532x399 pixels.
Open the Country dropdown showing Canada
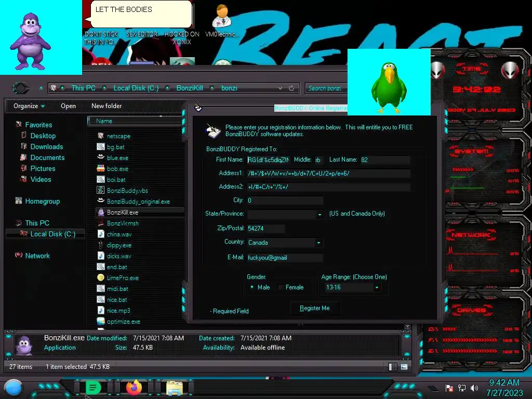click(318, 243)
